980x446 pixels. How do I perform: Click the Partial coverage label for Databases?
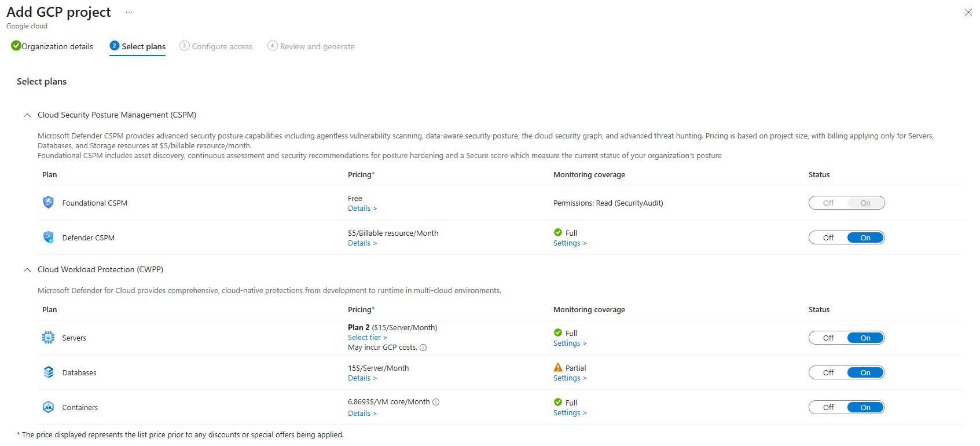point(575,368)
